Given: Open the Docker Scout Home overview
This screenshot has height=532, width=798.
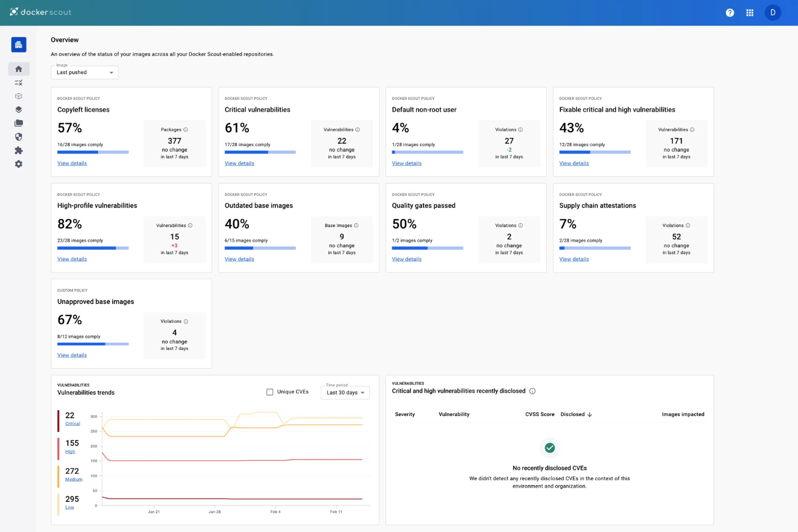Looking at the screenshot, I should [19, 69].
